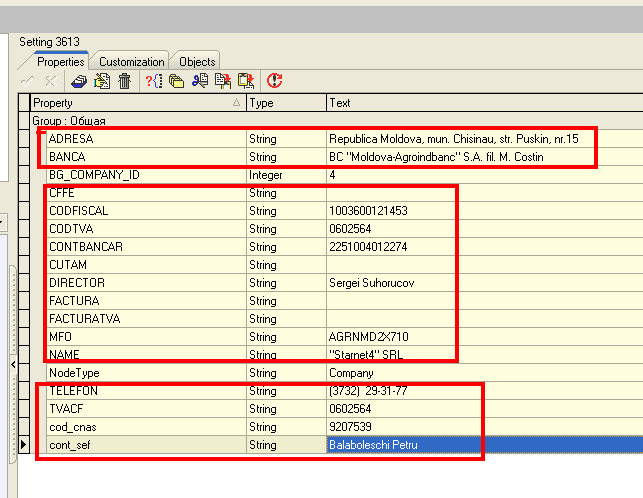The height and width of the screenshot is (498, 643).
Task: Click the left collapse arrow on panel splitter
Action: point(13,364)
